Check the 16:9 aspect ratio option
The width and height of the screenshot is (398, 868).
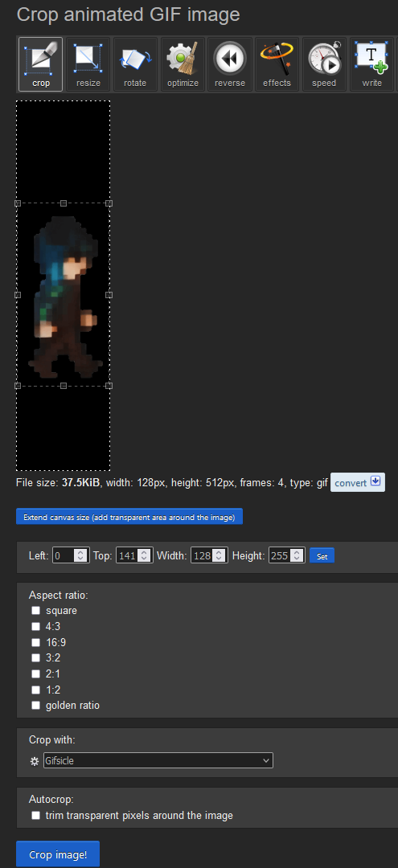click(x=36, y=642)
